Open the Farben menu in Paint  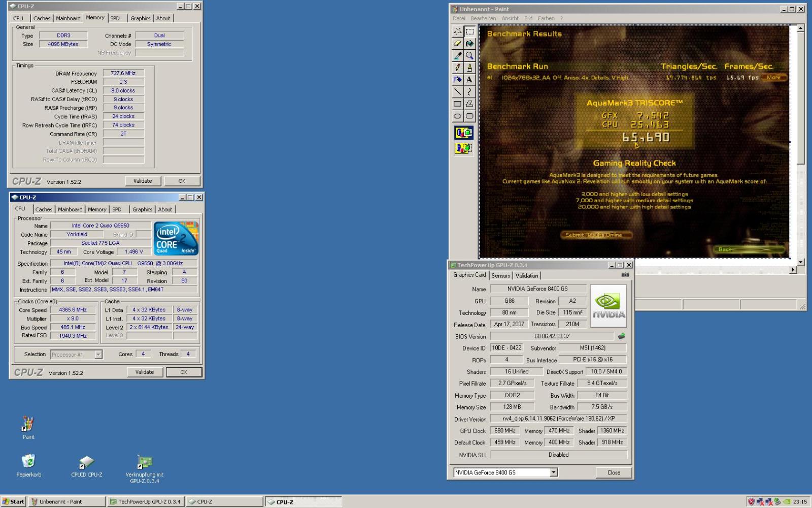[x=546, y=18]
